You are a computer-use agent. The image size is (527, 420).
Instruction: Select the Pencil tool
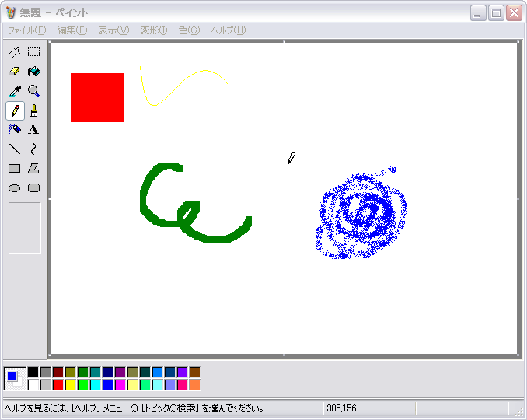pyautogui.click(x=15, y=110)
